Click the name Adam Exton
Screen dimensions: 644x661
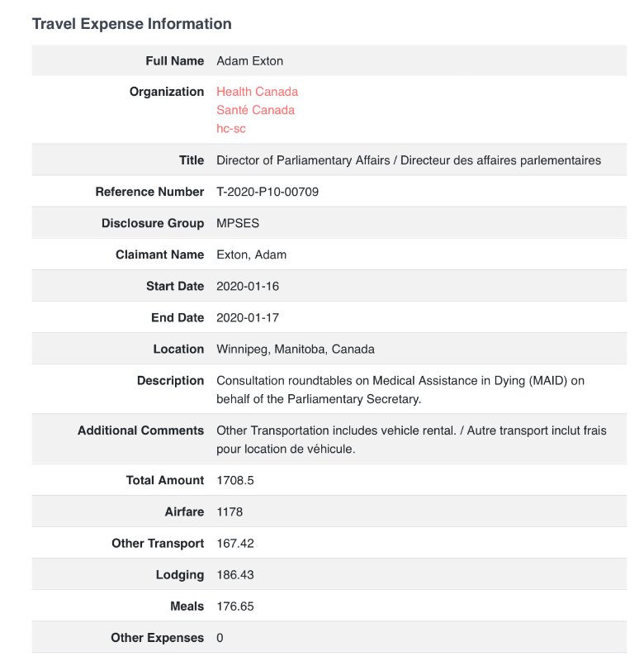click(250, 60)
